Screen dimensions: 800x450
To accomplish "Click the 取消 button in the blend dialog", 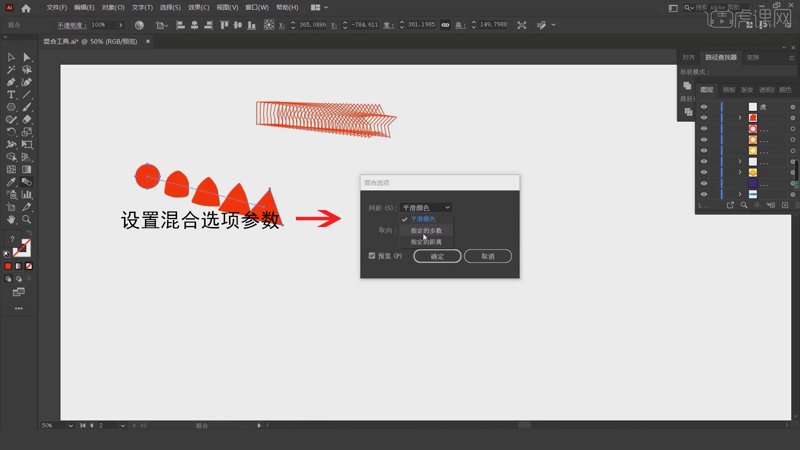I will point(488,256).
